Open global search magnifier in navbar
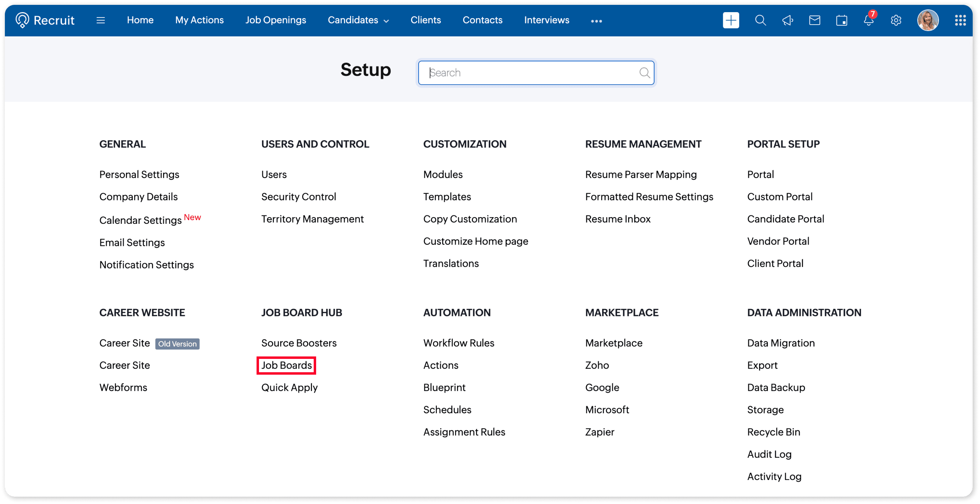Screen dimensions: 980x504 tap(760, 20)
